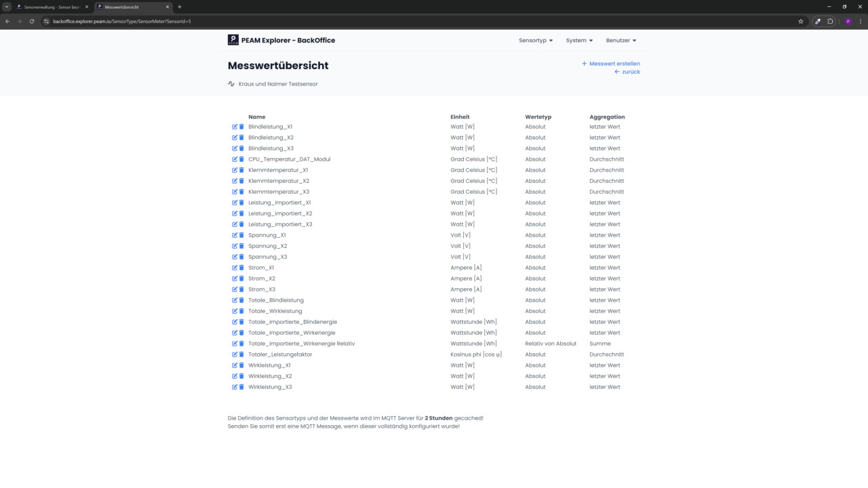The image size is (868, 488).
Task: Click the PEAM Explorer logo icon
Action: pos(233,40)
